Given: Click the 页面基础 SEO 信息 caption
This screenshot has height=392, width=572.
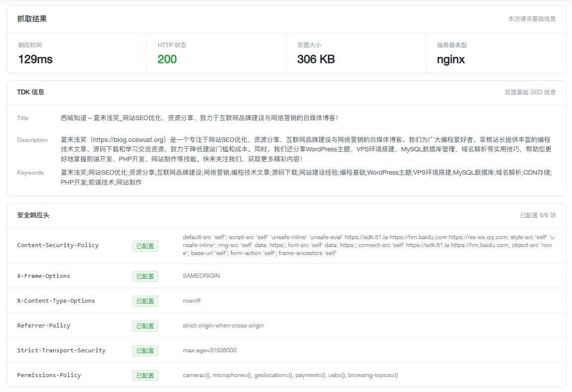Looking at the screenshot, I should click(x=530, y=92).
